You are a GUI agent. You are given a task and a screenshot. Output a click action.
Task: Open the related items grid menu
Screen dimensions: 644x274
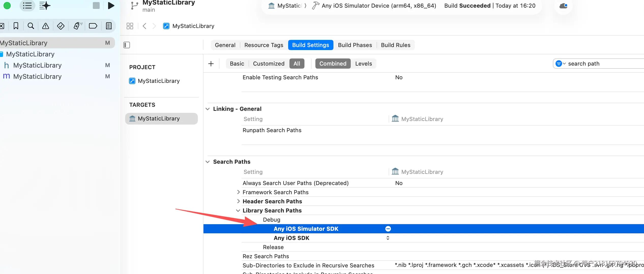point(130,26)
